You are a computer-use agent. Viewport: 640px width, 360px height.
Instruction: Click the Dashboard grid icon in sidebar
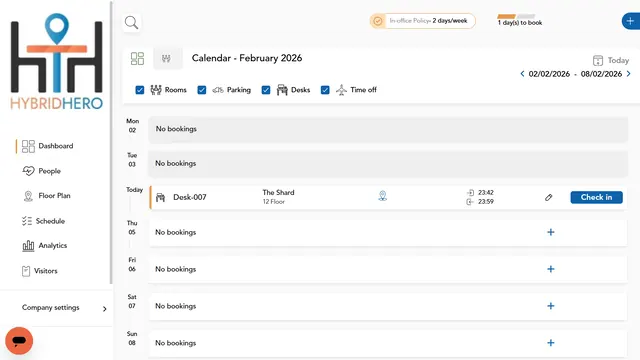coord(28,146)
